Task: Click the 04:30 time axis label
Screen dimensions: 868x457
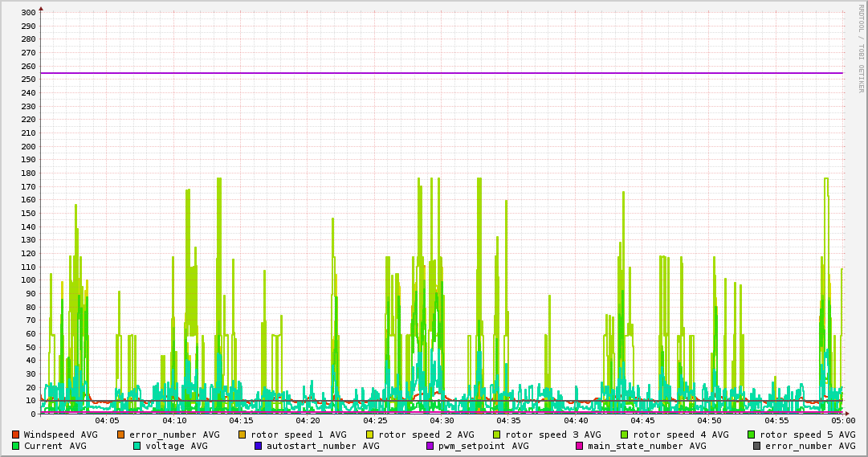Action: click(442, 420)
